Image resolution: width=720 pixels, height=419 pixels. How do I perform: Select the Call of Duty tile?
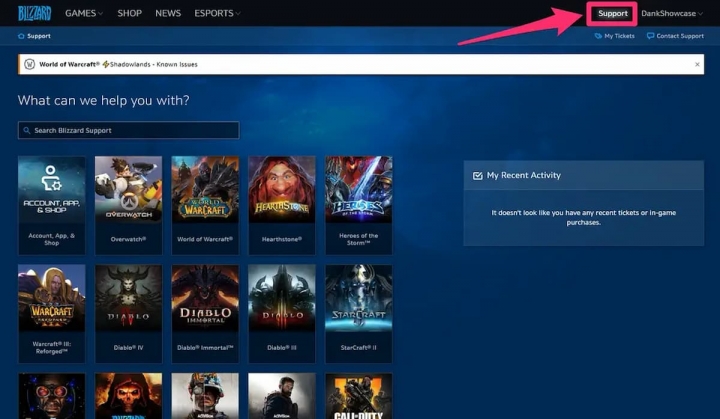[x=359, y=396]
